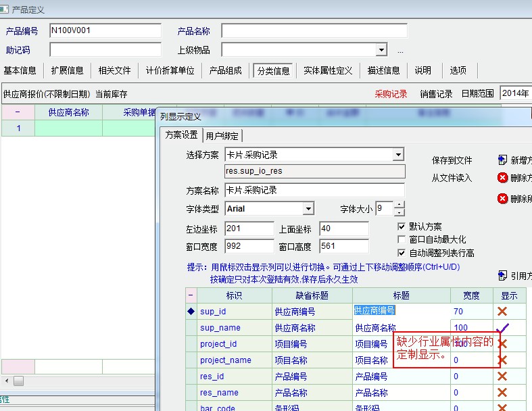The width and height of the screenshot is (532, 411).
Task: Open the 选择方案 dropdown
Action: pyautogui.click(x=398, y=155)
